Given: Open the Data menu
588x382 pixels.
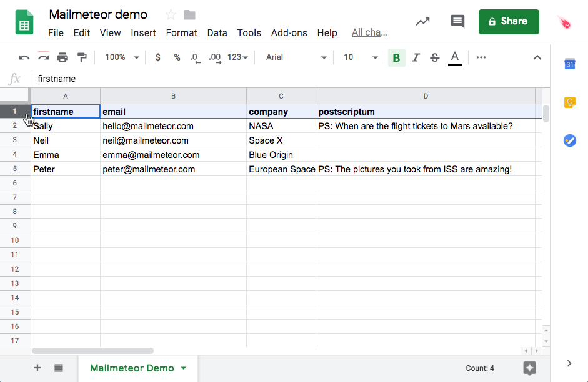Looking at the screenshot, I should pos(217,33).
